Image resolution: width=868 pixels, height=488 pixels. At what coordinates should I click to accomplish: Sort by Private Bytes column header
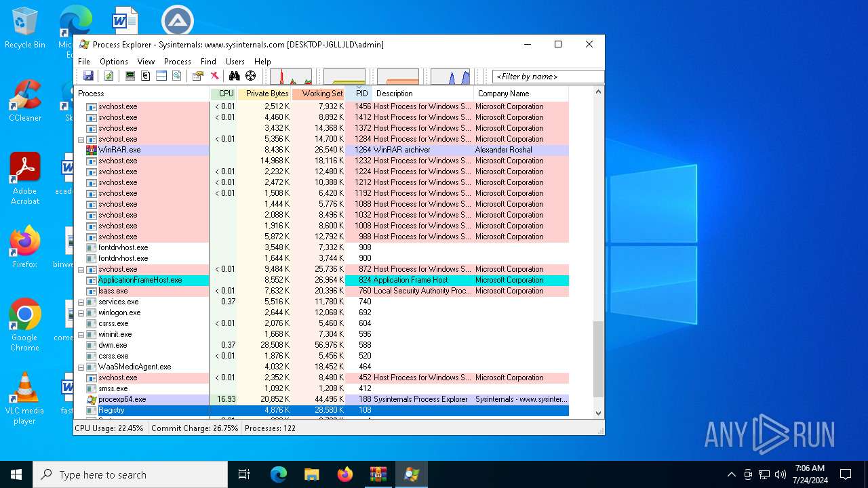click(x=264, y=94)
